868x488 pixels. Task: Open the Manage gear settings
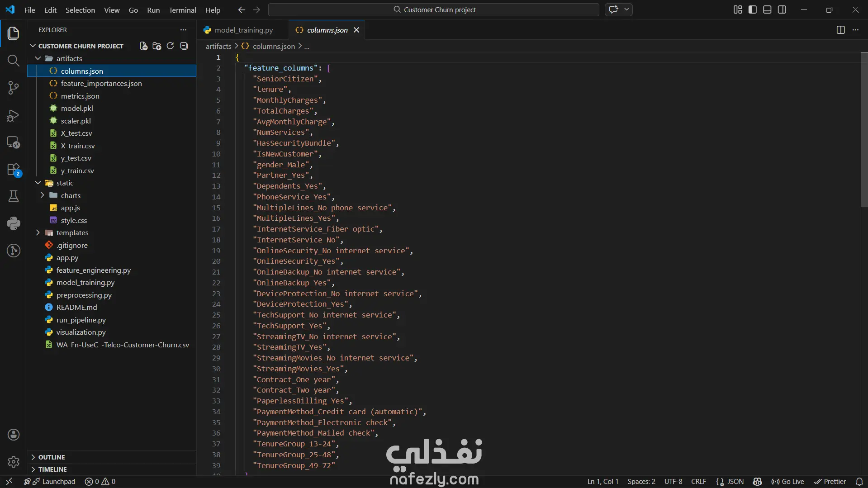coord(14,462)
